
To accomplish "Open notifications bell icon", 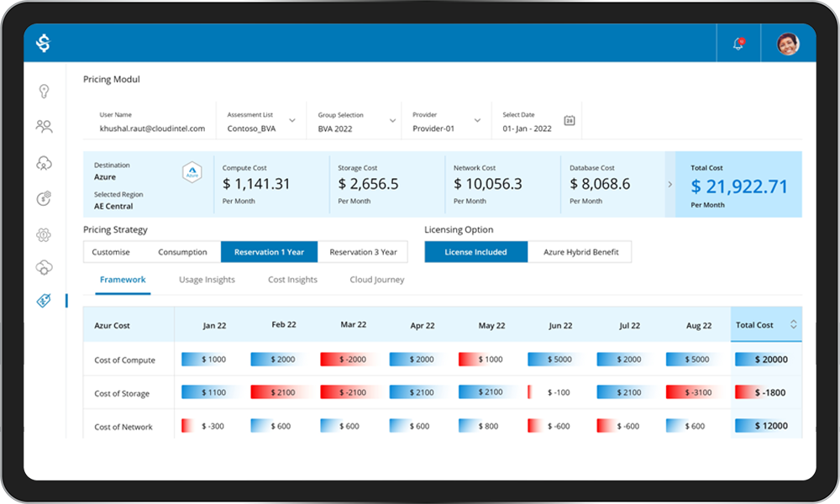I will (x=738, y=44).
